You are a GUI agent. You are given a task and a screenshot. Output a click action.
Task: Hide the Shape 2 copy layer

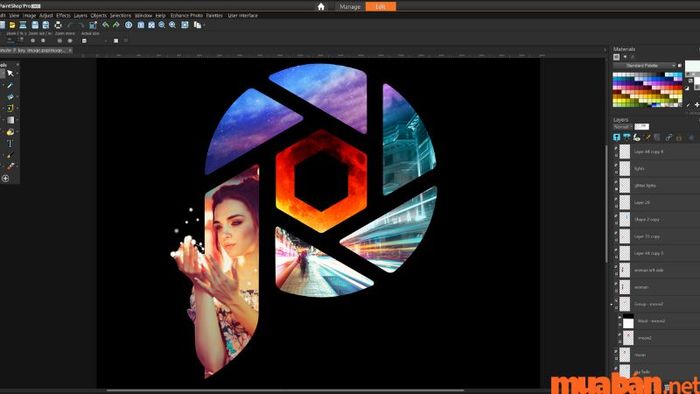tap(616, 217)
